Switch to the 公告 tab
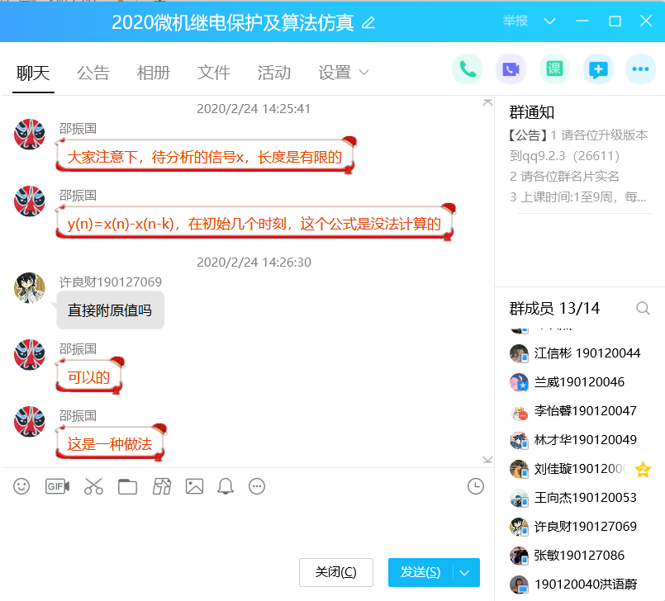Screen dimensions: 665x601 pos(93,72)
